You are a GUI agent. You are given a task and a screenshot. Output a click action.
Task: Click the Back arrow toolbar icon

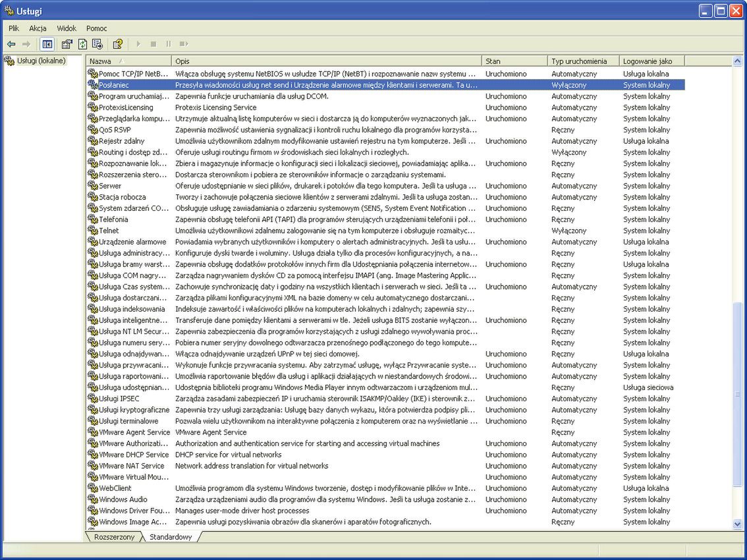click(x=11, y=44)
